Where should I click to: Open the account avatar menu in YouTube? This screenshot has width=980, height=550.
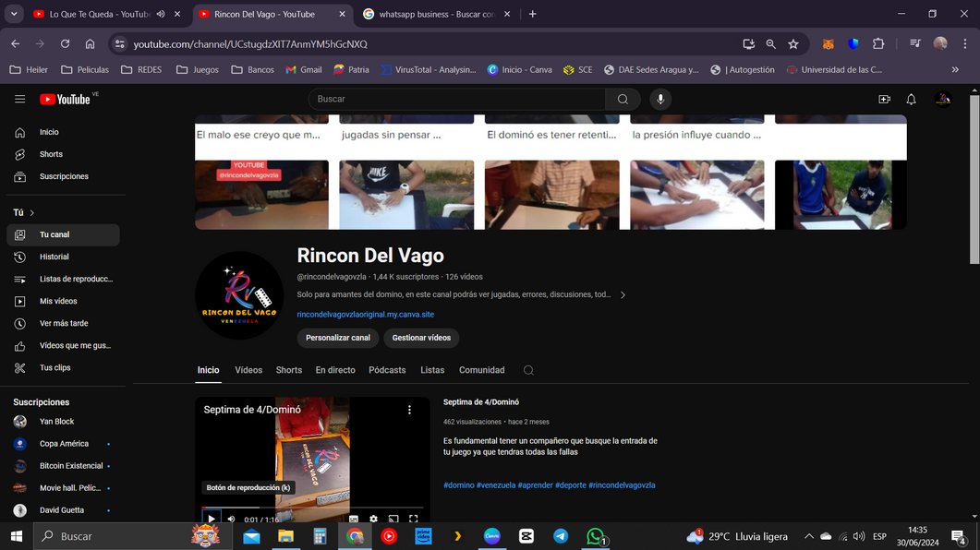943,100
